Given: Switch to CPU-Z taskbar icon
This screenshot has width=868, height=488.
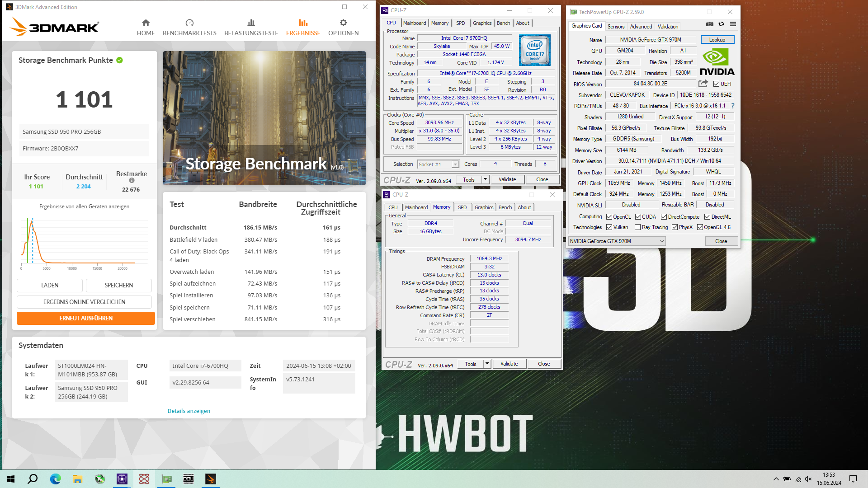Looking at the screenshot, I should (x=122, y=479).
